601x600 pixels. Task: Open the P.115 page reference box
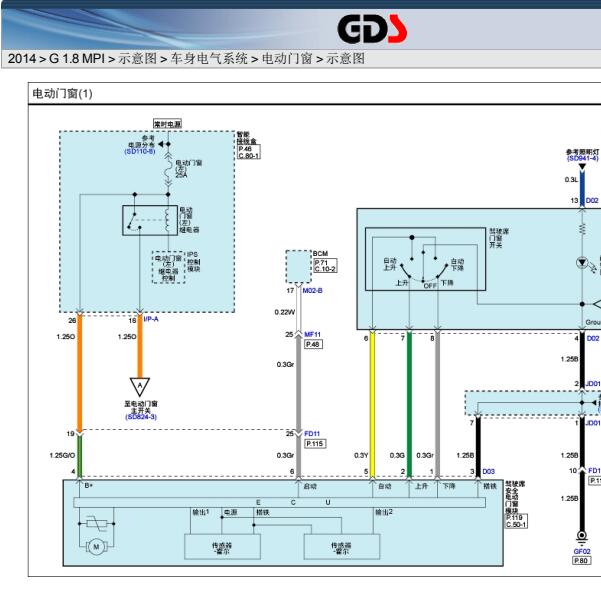click(x=315, y=444)
